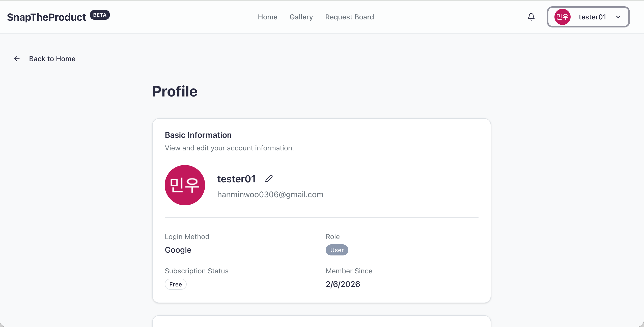
Task: Expand the tester01 account chevron
Action: pyautogui.click(x=618, y=17)
